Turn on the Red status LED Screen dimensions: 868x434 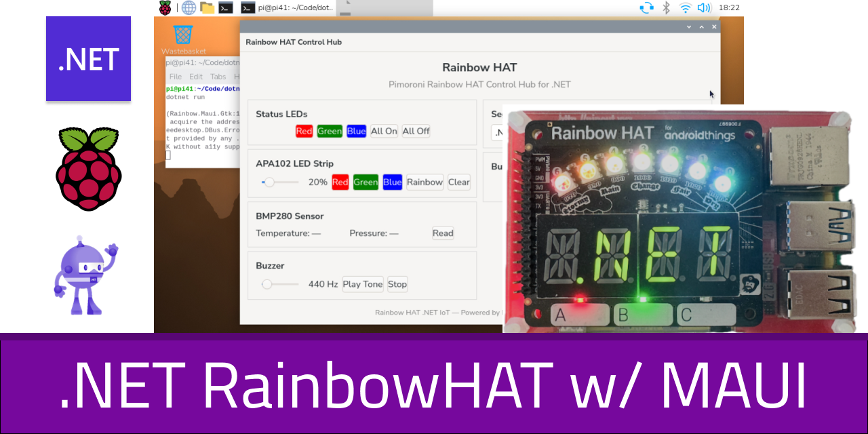click(x=304, y=131)
